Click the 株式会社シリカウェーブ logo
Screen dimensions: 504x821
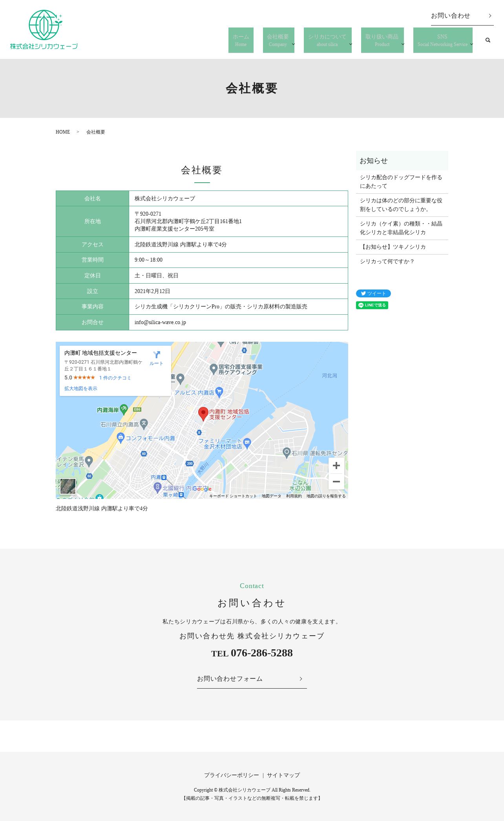click(x=44, y=30)
